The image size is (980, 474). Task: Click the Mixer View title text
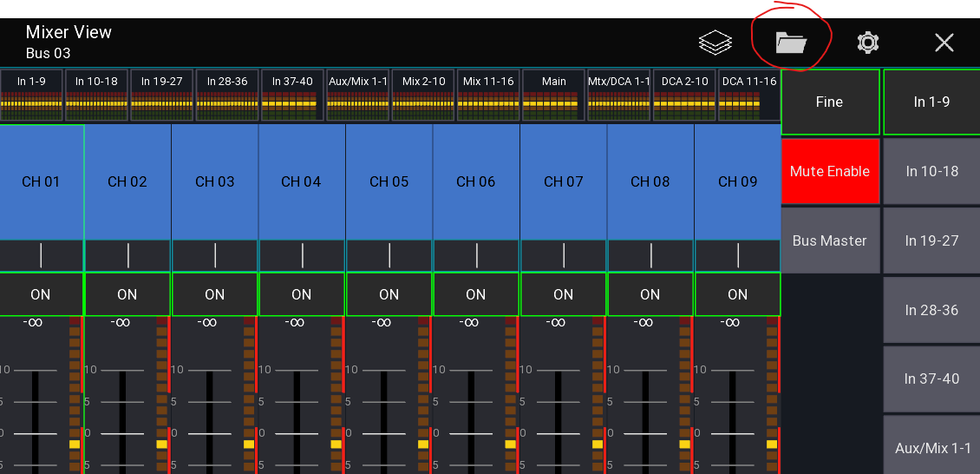click(x=69, y=32)
